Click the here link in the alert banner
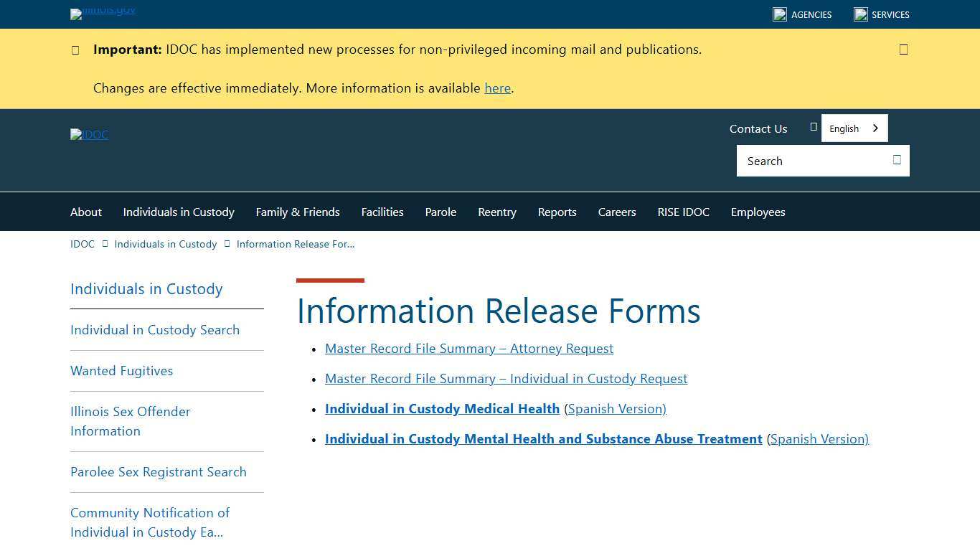980x551 pixels. [x=497, y=88]
